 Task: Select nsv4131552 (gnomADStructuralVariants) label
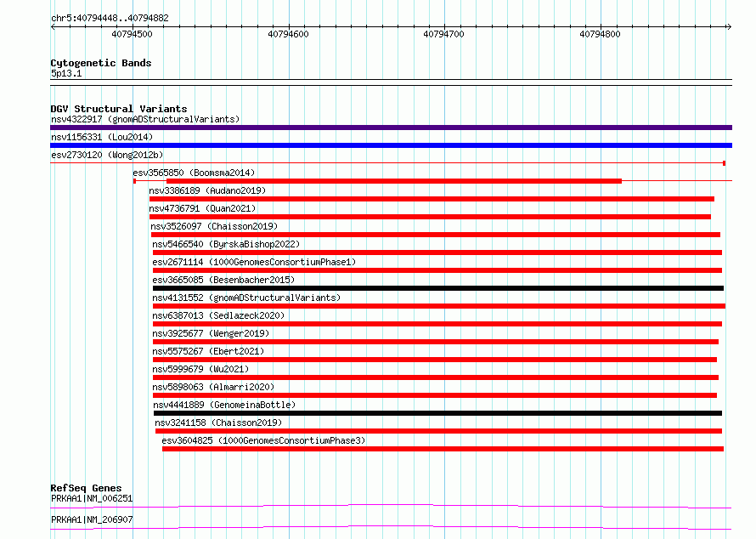(x=246, y=298)
